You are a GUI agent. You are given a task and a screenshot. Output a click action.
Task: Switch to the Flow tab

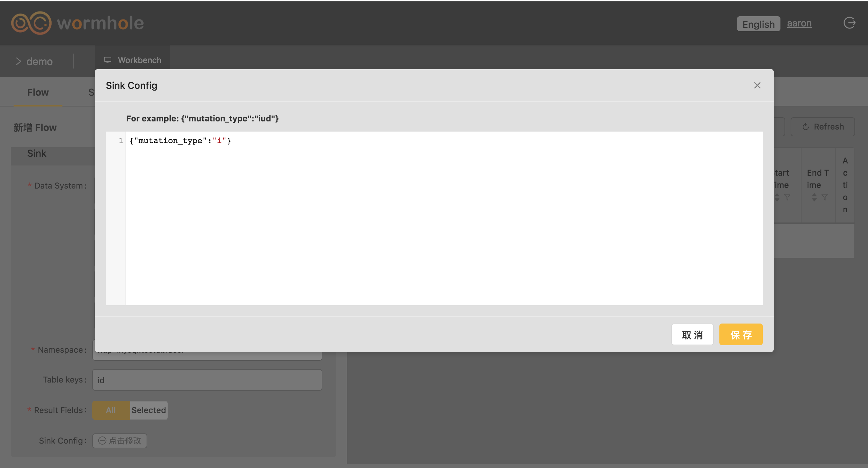38,92
